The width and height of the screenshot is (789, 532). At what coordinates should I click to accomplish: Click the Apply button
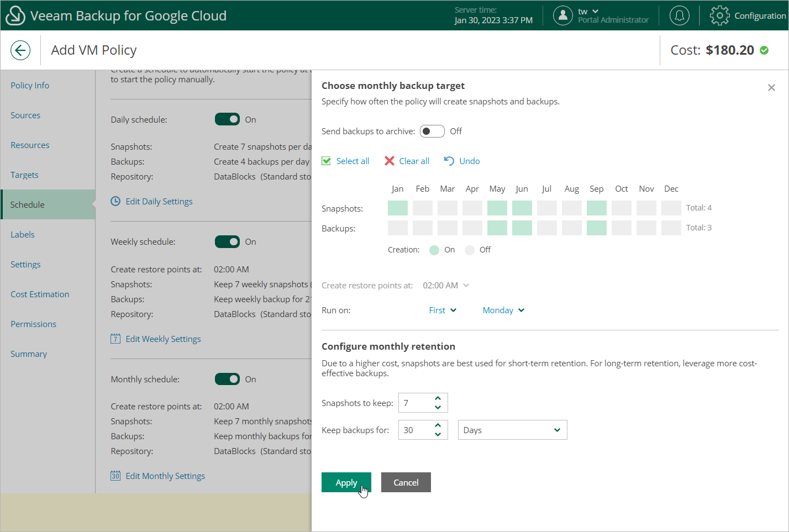click(346, 482)
